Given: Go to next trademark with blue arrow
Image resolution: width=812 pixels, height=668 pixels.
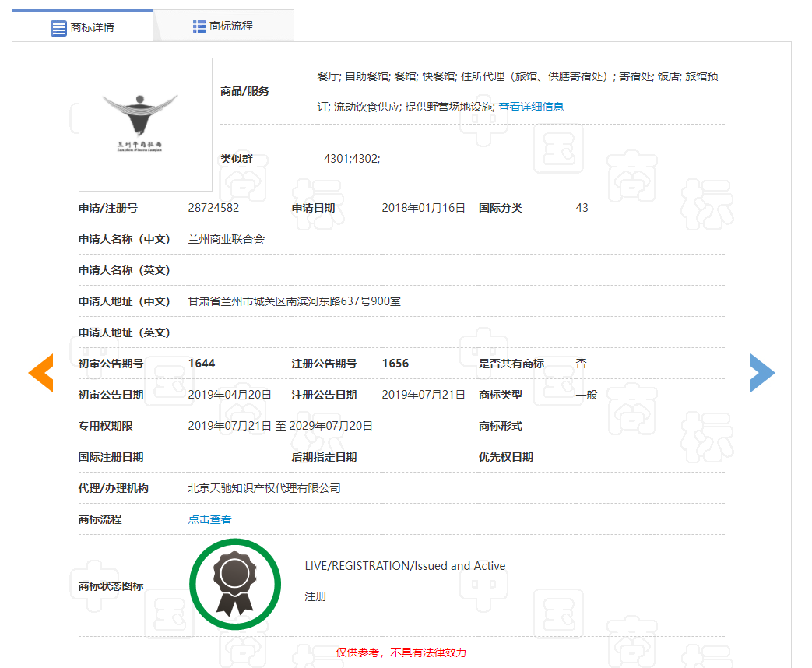Looking at the screenshot, I should [x=762, y=372].
